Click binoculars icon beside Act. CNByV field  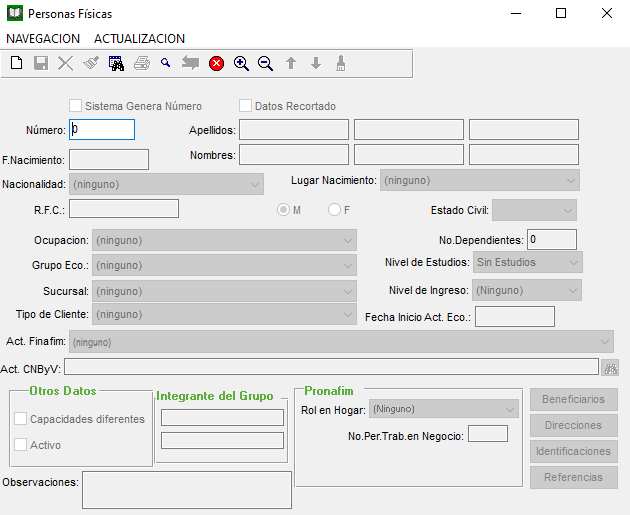point(610,367)
